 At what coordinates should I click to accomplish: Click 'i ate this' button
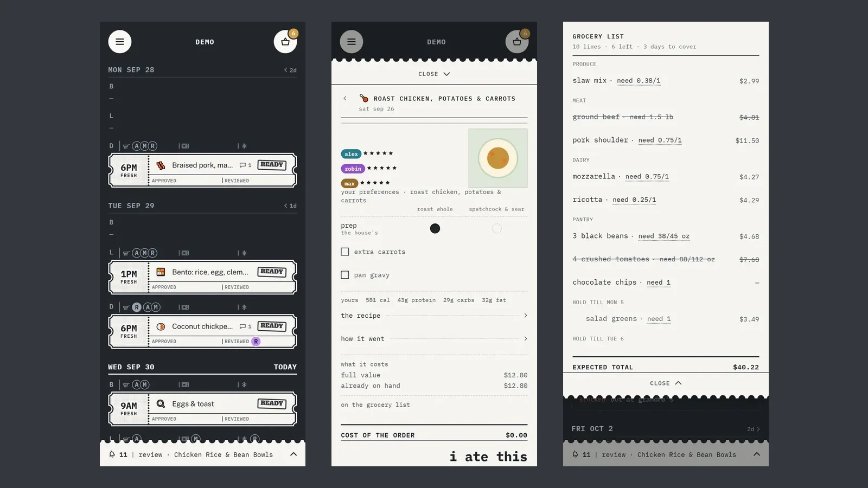click(x=488, y=457)
